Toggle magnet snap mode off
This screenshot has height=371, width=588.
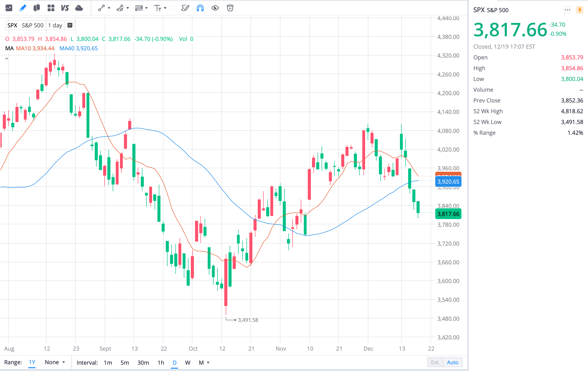(x=200, y=8)
